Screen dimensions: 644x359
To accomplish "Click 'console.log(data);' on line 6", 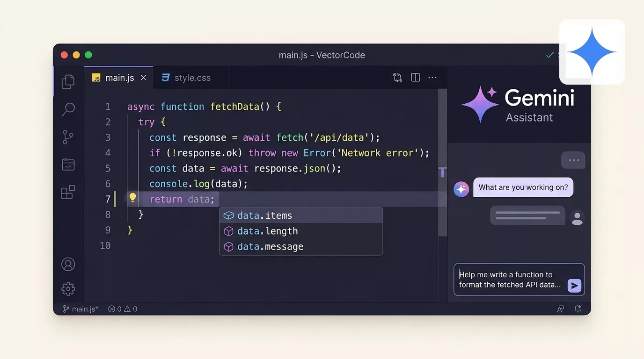I will pyautogui.click(x=198, y=184).
